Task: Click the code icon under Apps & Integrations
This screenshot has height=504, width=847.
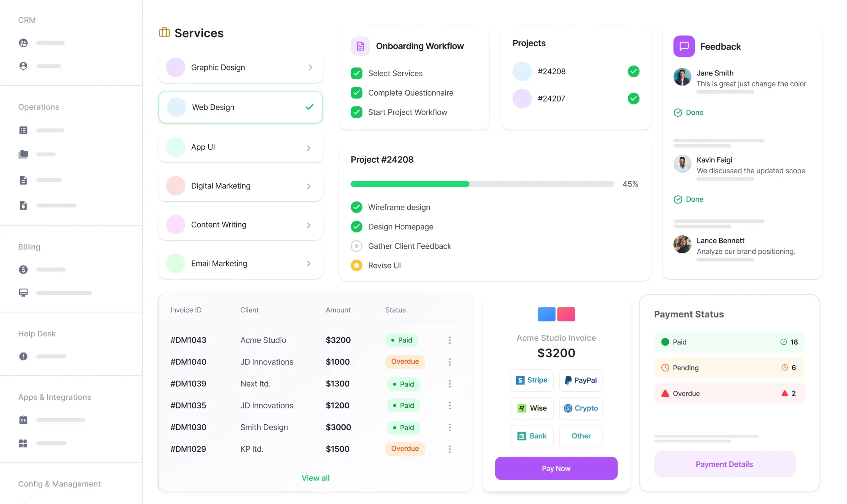Action: (23, 420)
